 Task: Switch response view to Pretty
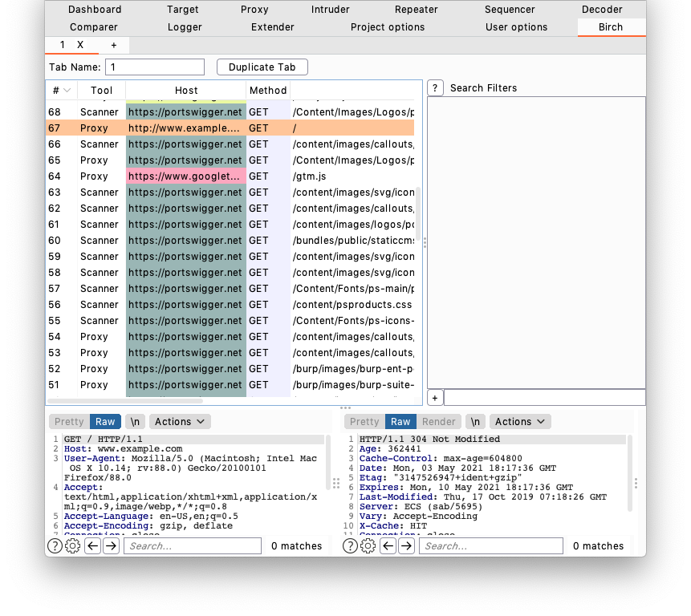coord(364,422)
